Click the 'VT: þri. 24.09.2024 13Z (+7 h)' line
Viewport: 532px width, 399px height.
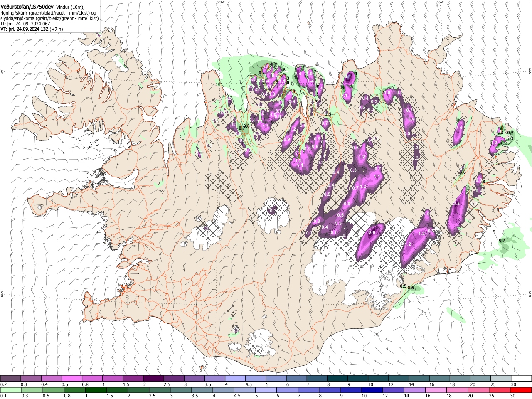click(32, 29)
